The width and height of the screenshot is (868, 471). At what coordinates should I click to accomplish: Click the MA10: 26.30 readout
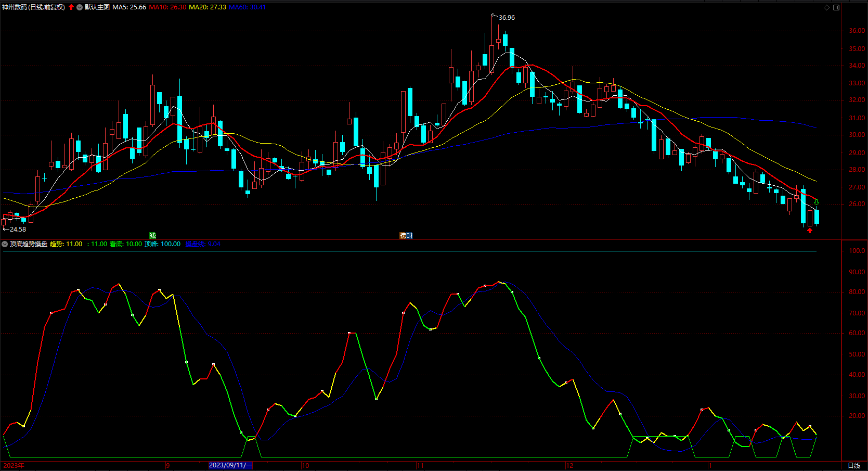pos(167,7)
